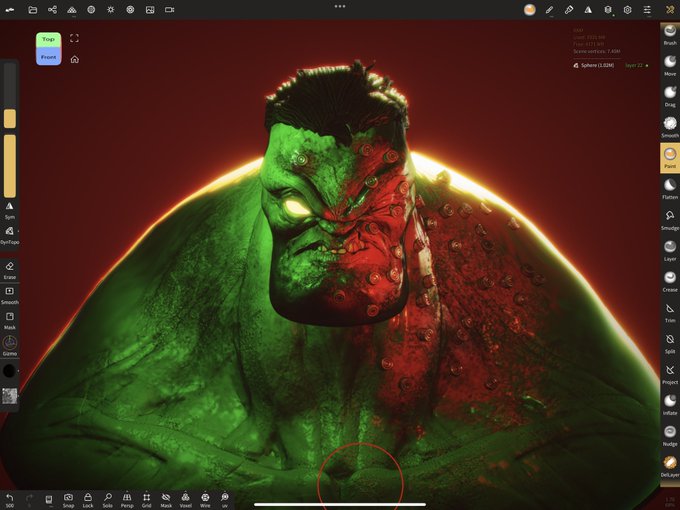Open the Shading sphere menu
The width and height of the screenshot is (680, 510).
coord(91,10)
